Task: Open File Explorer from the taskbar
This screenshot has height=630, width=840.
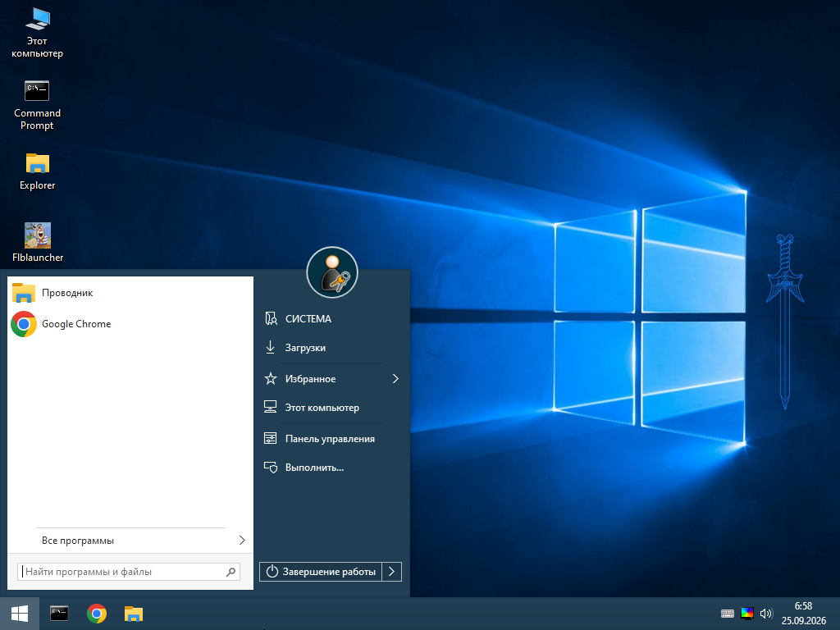Action: pyautogui.click(x=134, y=614)
